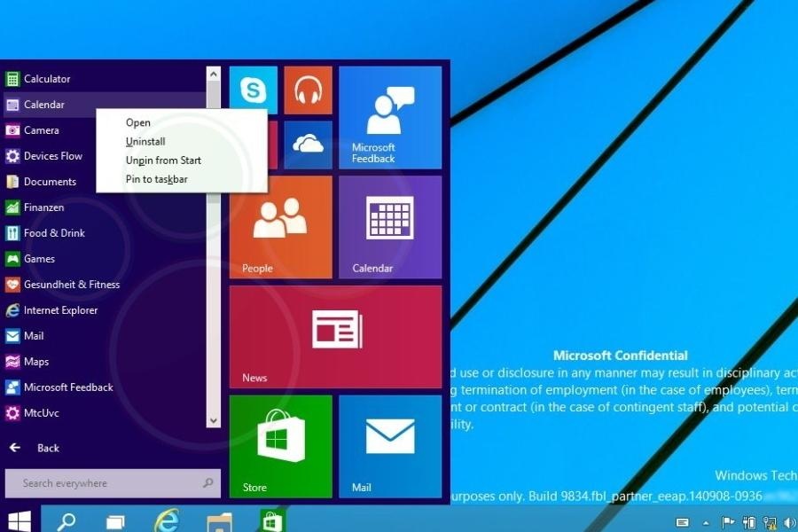Open the volume icon in system tray

pyautogui.click(x=789, y=521)
